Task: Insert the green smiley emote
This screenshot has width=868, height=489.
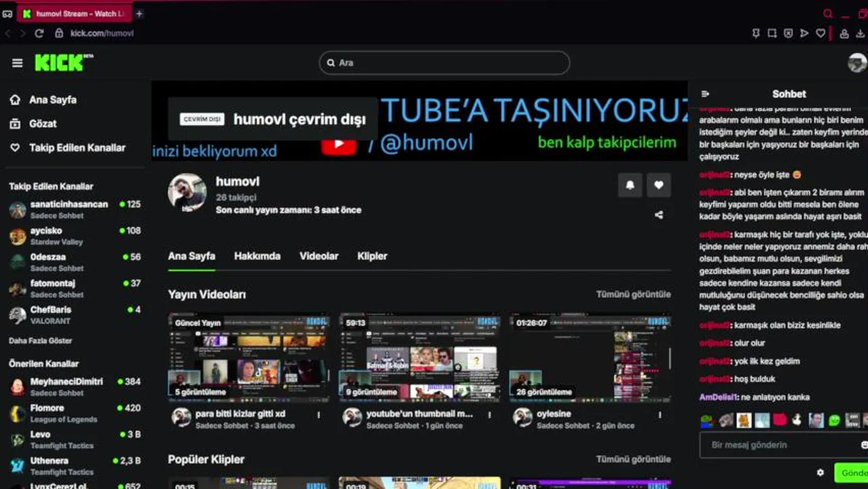Action: (x=835, y=420)
